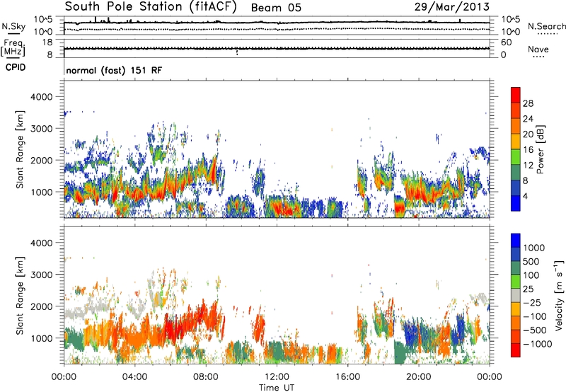Click inside the velocity range-time plot
Viewport: 566px width, 392px height.
[x=277, y=295]
